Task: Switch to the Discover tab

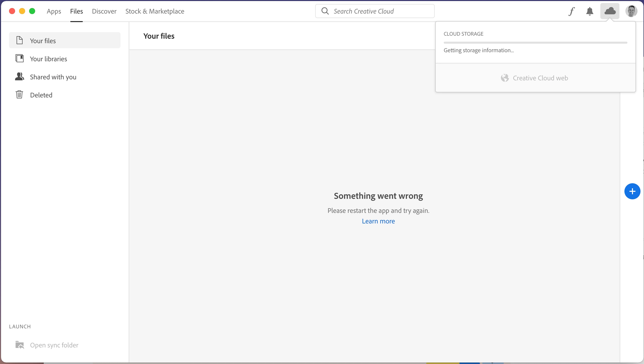Action: coord(104,11)
